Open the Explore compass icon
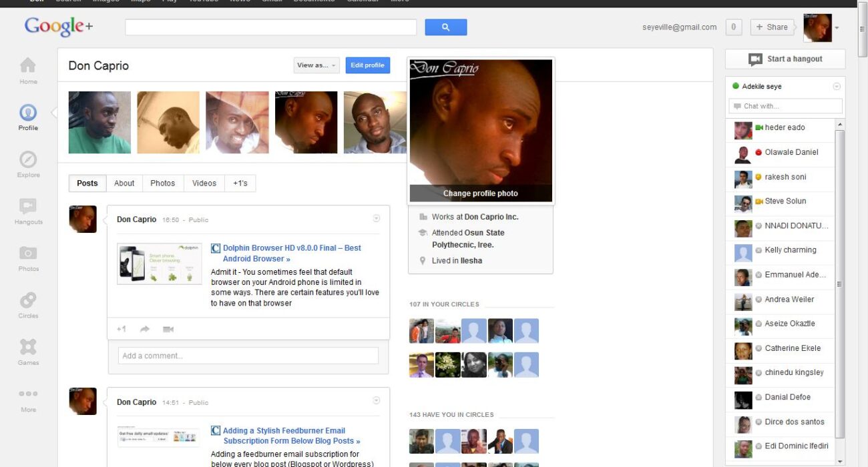Image resolution: width=868 pixels, height=467 pixels. tap(28, 160)
